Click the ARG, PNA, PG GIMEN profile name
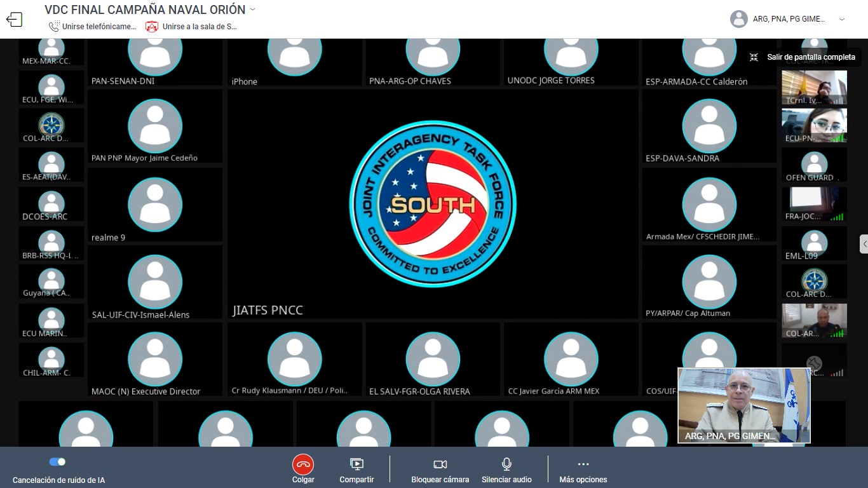This screenshot has width=868, height=488. click(x=789, y=19)
